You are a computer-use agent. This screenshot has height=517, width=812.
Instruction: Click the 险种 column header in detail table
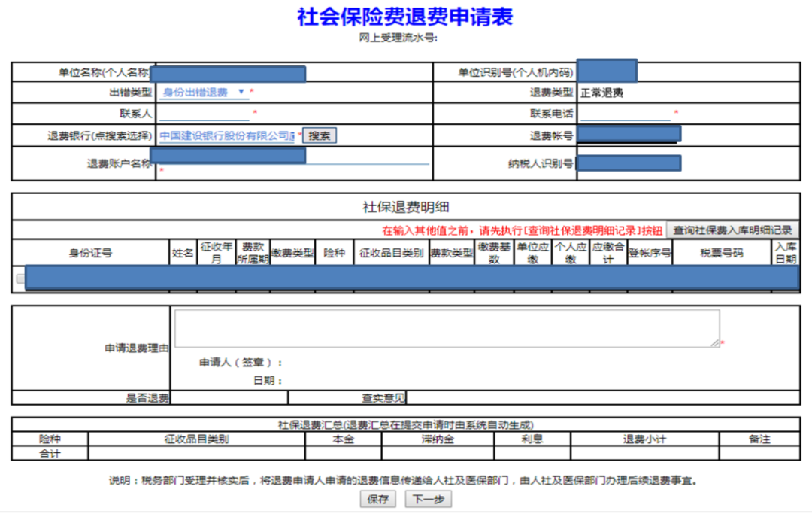[x=334, y=253]
